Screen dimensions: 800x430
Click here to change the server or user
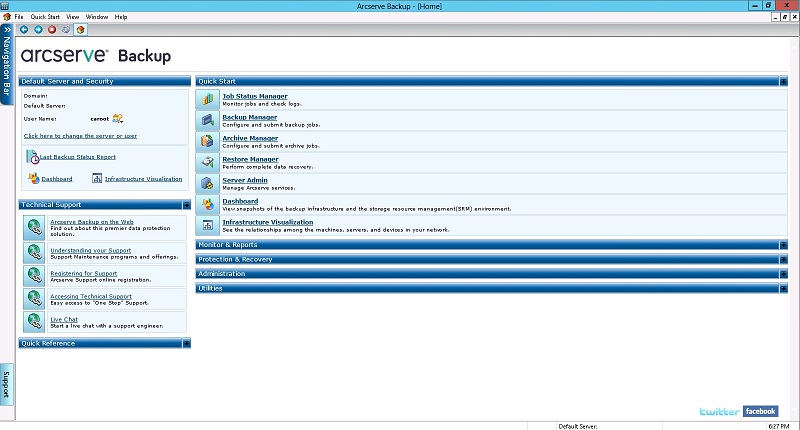tap(80, 136)
